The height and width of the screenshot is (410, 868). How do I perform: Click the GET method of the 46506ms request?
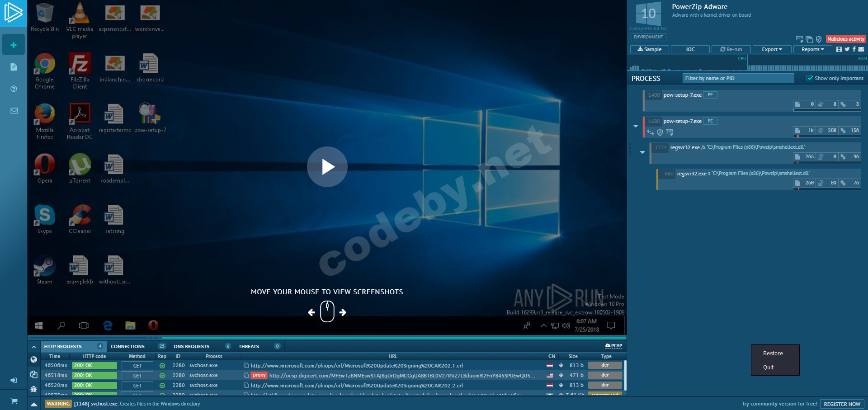pos(137,366)
